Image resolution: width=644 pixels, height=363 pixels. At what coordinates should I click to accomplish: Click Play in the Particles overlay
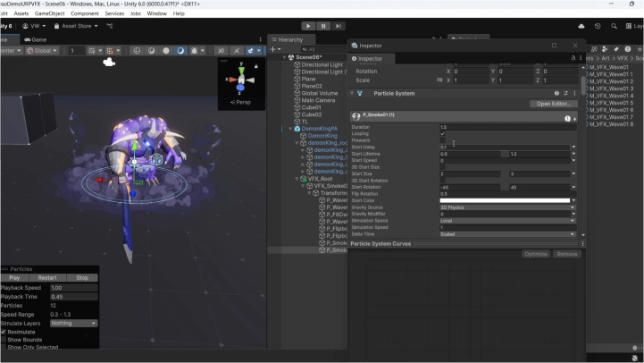(x=14, y=278)
